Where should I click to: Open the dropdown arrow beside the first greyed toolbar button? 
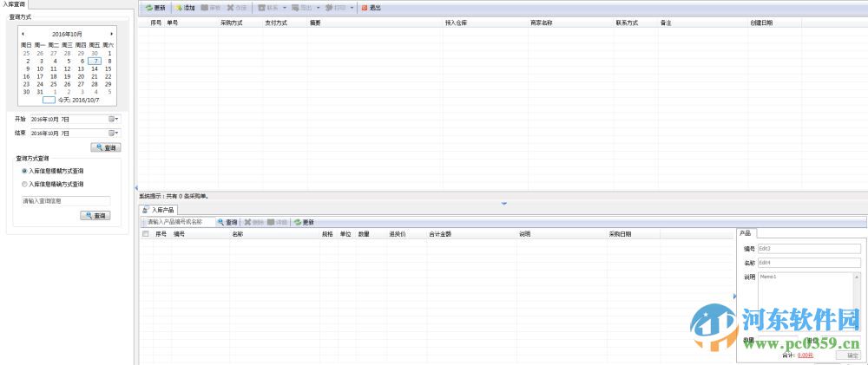pos(285,9)
